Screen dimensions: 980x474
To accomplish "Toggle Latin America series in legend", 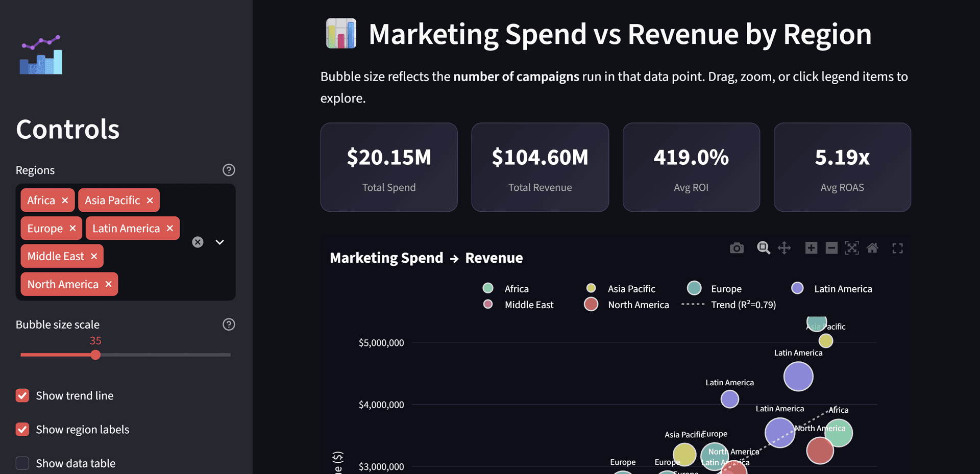I will coord(831,288).
